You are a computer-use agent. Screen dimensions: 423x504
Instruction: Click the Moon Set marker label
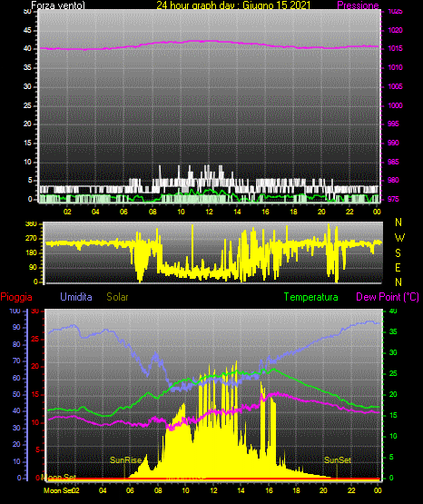(x=58, y=477)
